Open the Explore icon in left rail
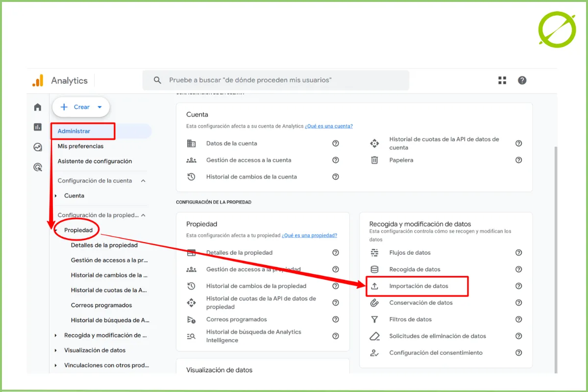 click(38, 147)
